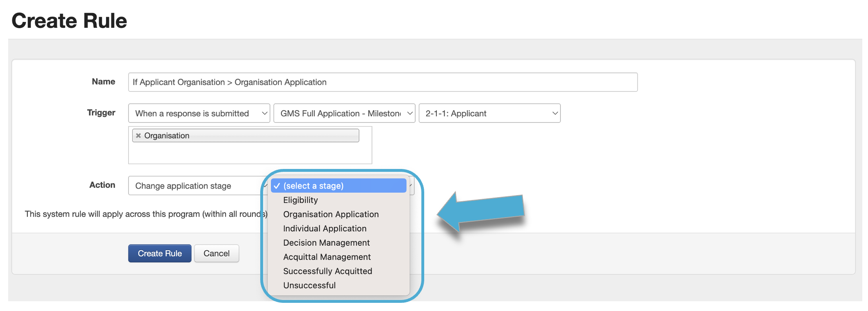Screen dimensions: 868x311
Task: Remove the Organisation tag with its x icon
Action: [x=139, y=136]
